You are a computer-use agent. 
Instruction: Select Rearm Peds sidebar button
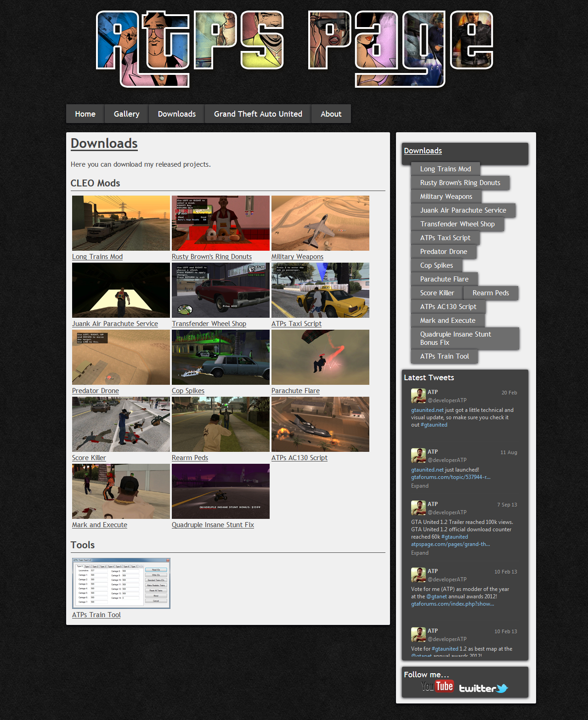(491, 293)
